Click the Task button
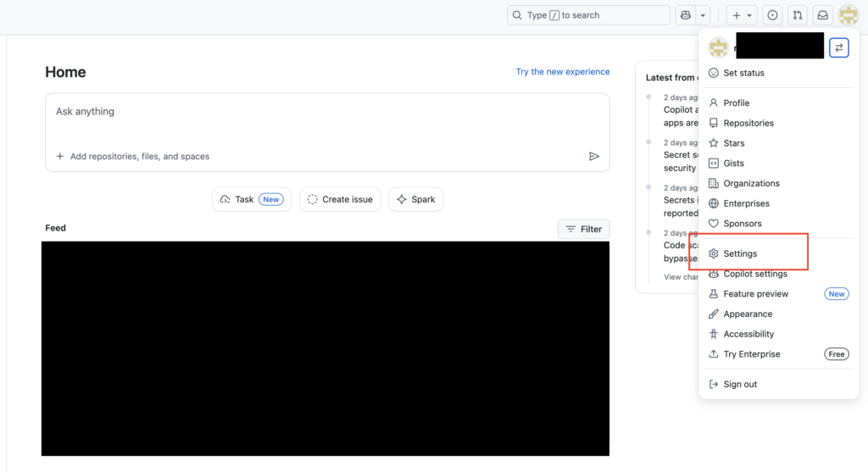Viewport: 868px width, 472px height. 252,199
